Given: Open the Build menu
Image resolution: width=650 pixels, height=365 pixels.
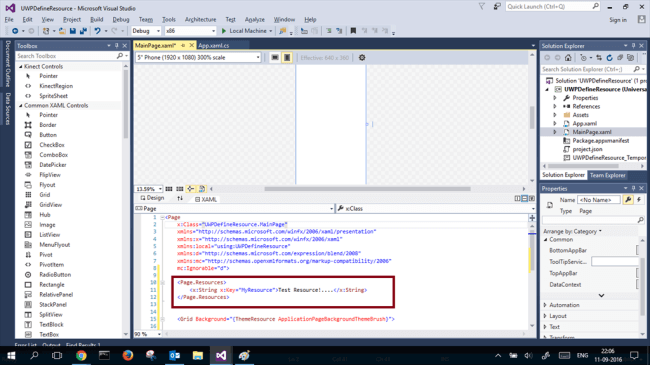Looking at the screenshot, I should click(x=97, y=19).
